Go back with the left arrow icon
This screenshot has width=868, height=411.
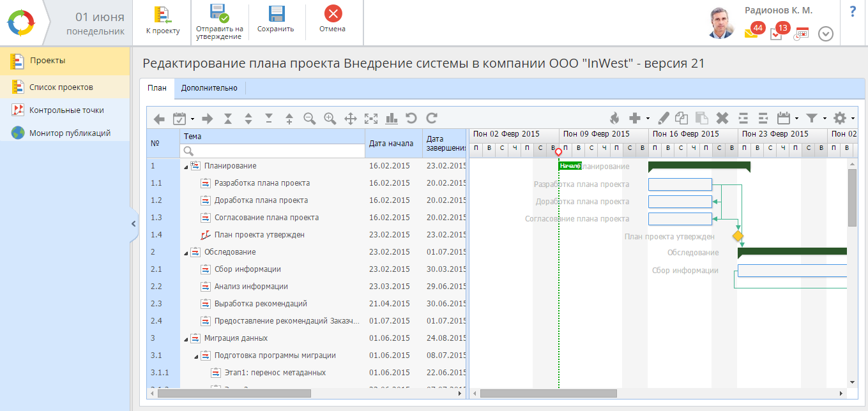(x=160, y=119)
